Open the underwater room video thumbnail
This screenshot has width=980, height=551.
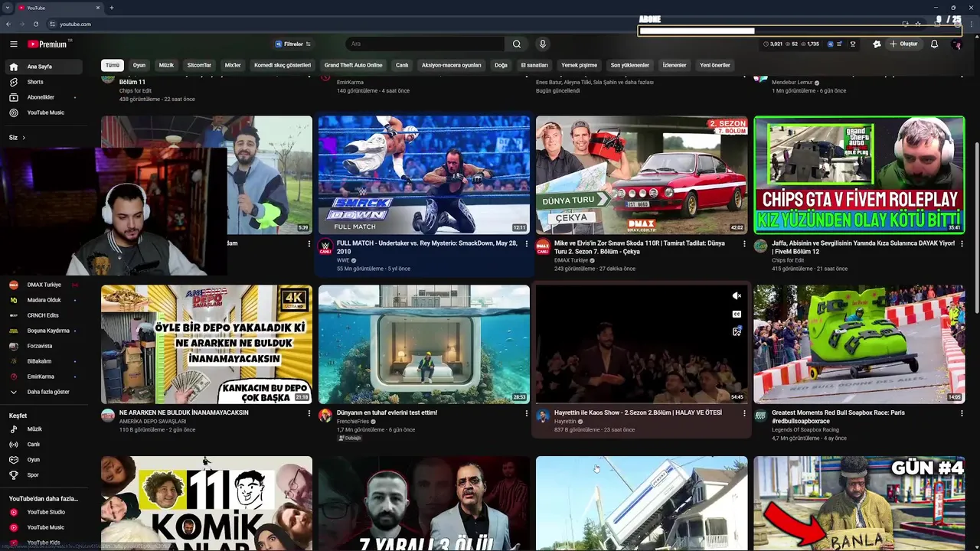[424, 344]
